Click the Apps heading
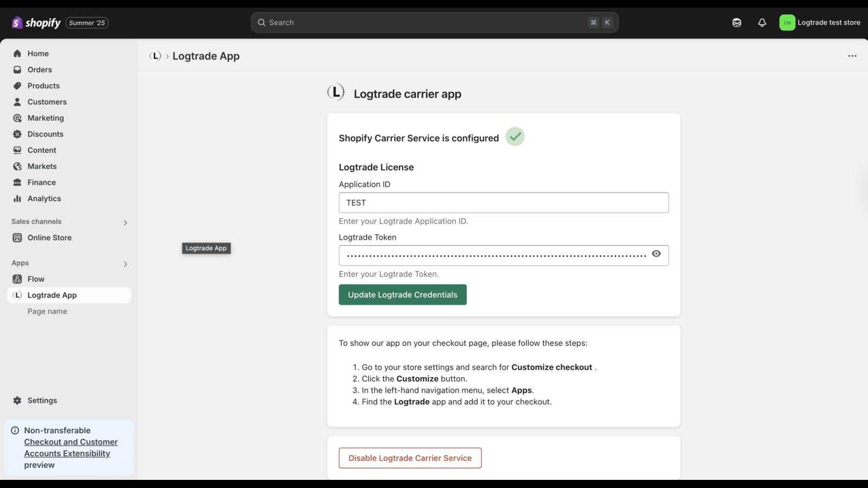868x488 pixels. tap(20, 263)
